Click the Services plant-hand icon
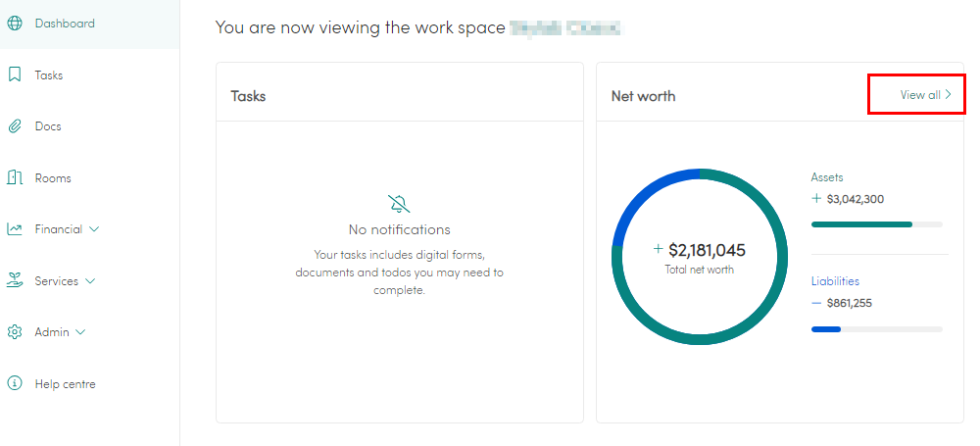This screenshot has width=980, height=446. click(15, 281)
